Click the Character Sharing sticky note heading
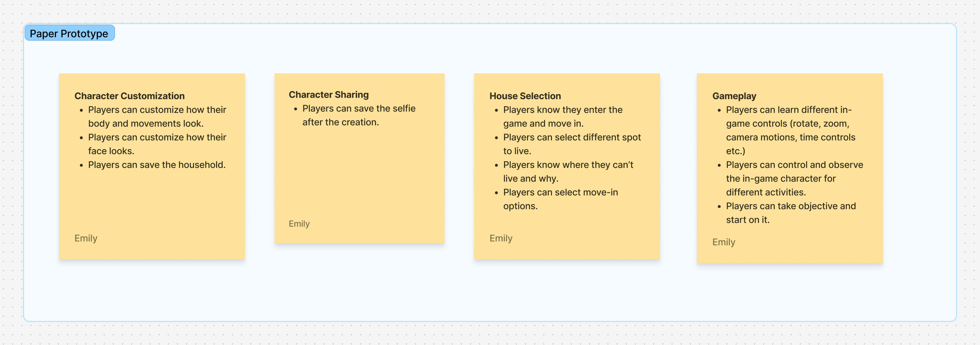This screenshot has height=345, width=980. [x=328, y=95]
